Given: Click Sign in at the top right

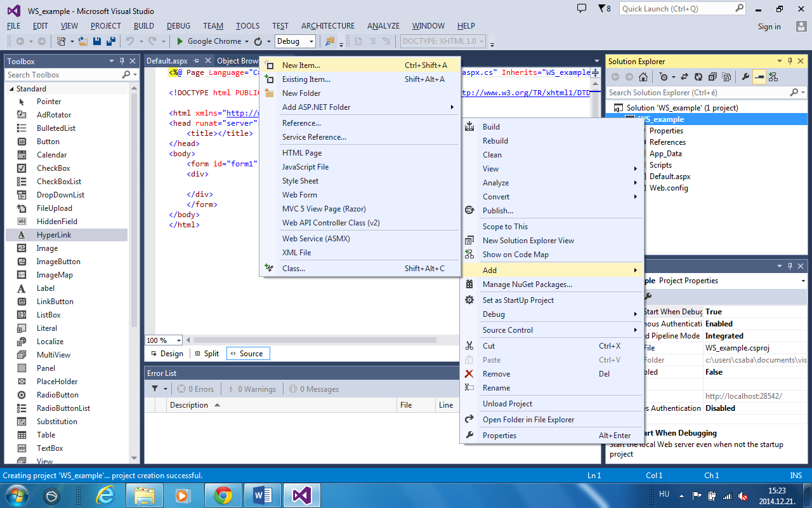Looking at the screenshot, I should [x=769, y=27].
